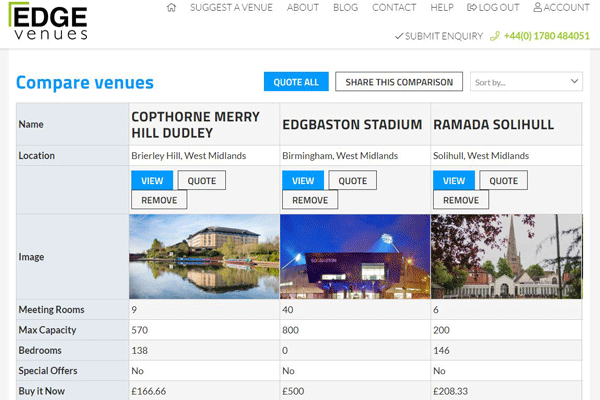Open the Sort by dropdown
Screen dimensions: 600x400
(526, 82)
